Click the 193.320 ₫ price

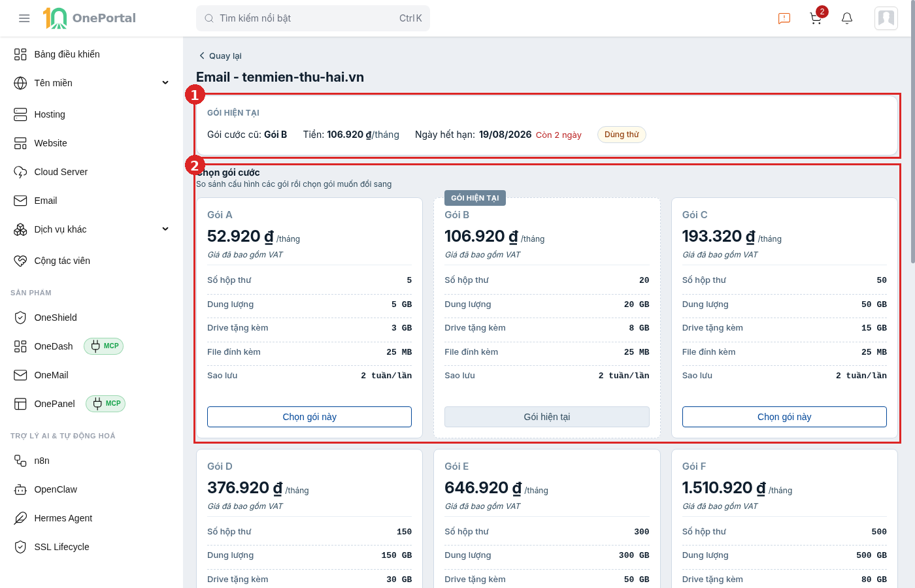coord(719,236)
